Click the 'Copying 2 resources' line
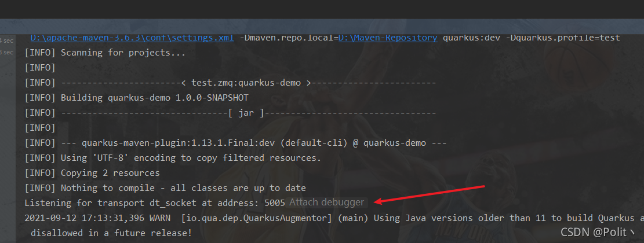The image size is (644, 243). (92, 173)
